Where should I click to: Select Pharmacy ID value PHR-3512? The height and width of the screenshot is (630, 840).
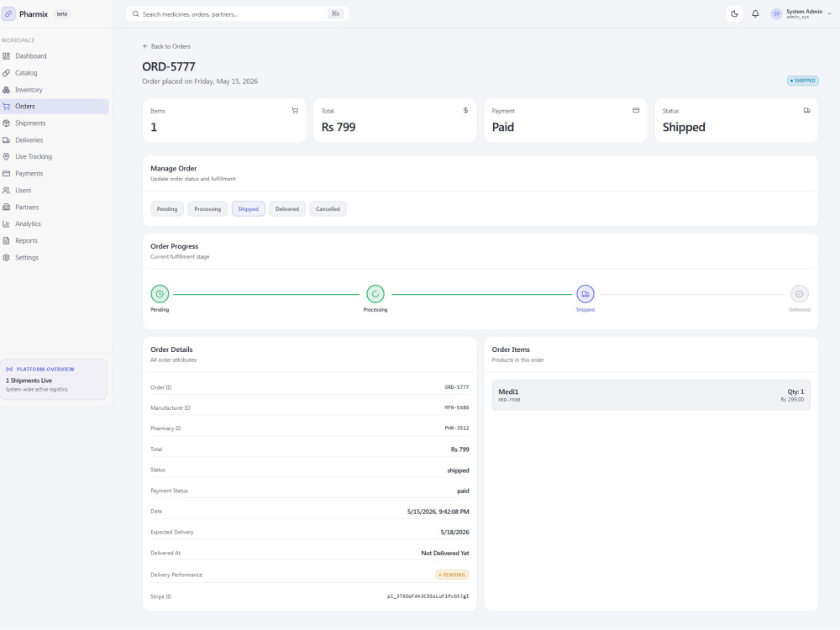[456, 428]
